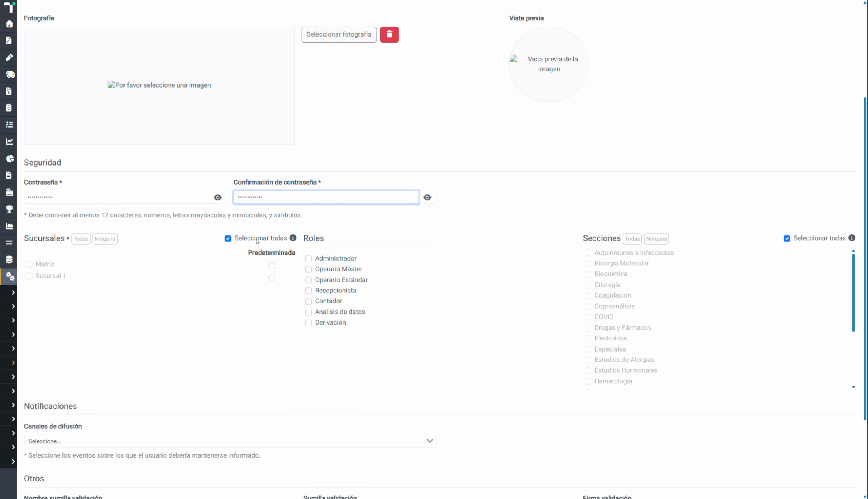868x499 pixels.
Task: Check the Operario Estándar role
Action: pos(308,280)
